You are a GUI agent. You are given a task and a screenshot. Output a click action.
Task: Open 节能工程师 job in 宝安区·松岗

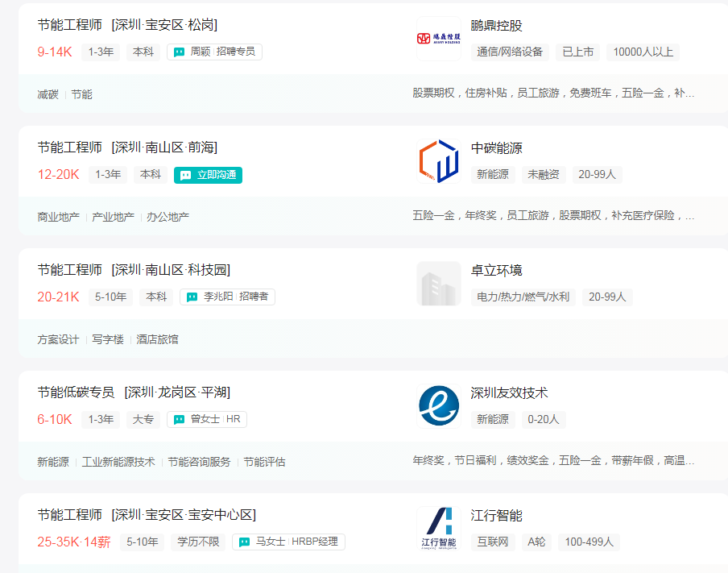(70, 25)
